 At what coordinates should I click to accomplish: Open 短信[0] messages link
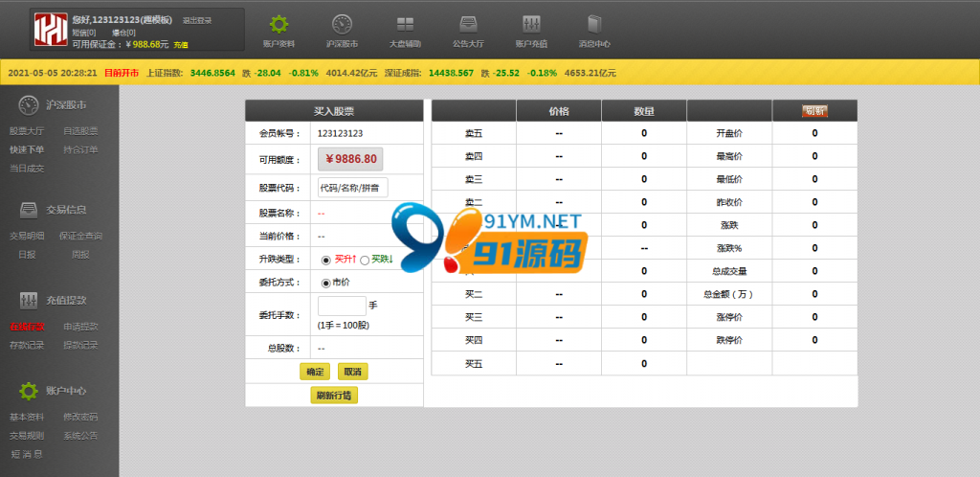click(x=84, y=33)
